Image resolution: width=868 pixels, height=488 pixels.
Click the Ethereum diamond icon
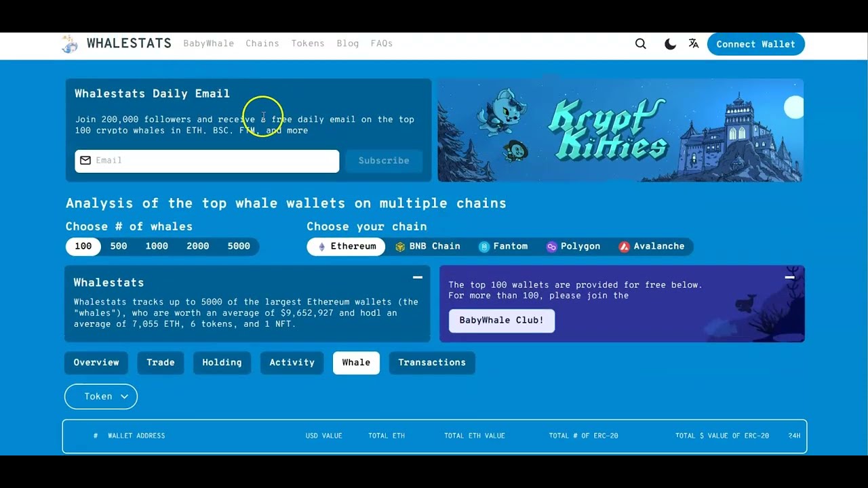[321, 247]
